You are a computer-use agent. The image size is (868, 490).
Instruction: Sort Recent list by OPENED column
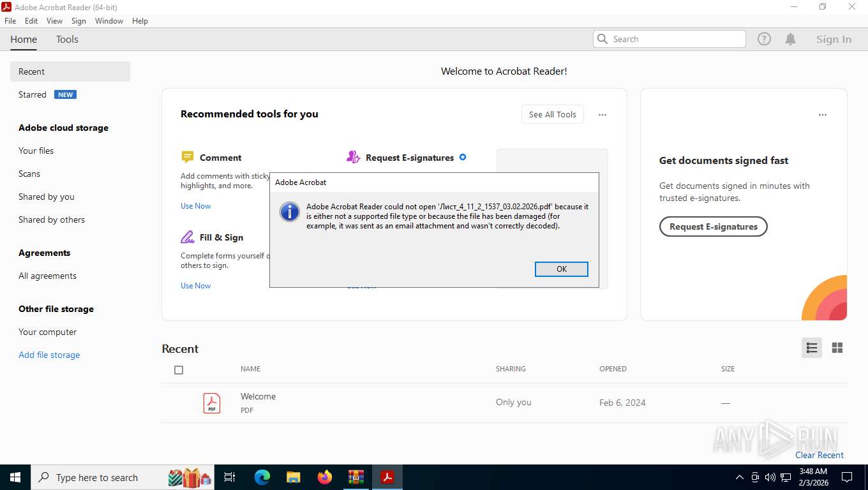coord(613,369)
